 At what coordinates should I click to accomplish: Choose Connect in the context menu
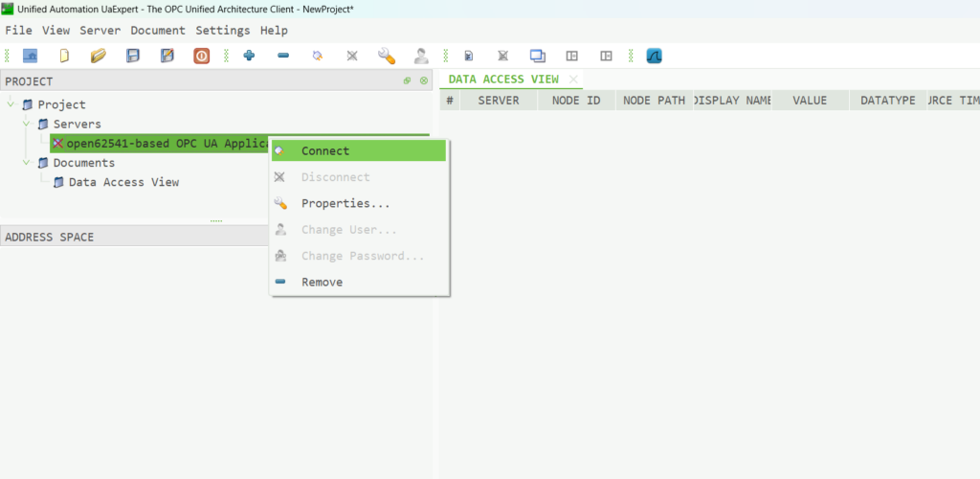[359, 150]
